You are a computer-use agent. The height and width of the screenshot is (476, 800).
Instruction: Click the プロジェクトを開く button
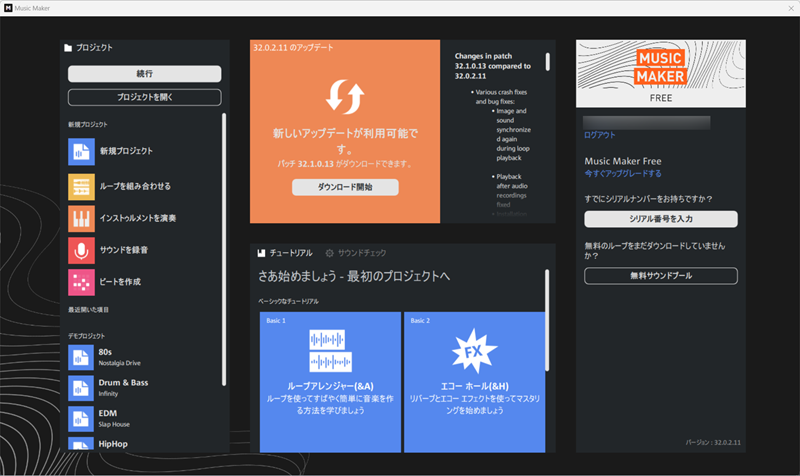pyautogui.click(x=144, y=97)
